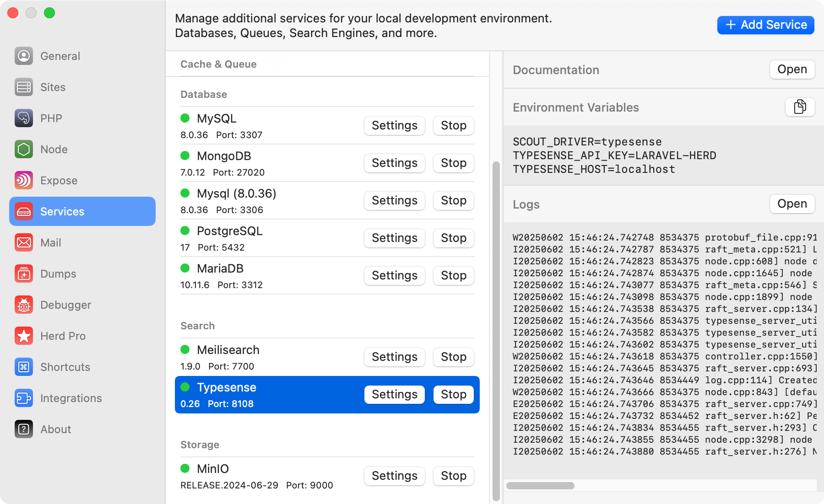Open Settings for MariaDB
824x504 pixels.
tap(395, 275)
